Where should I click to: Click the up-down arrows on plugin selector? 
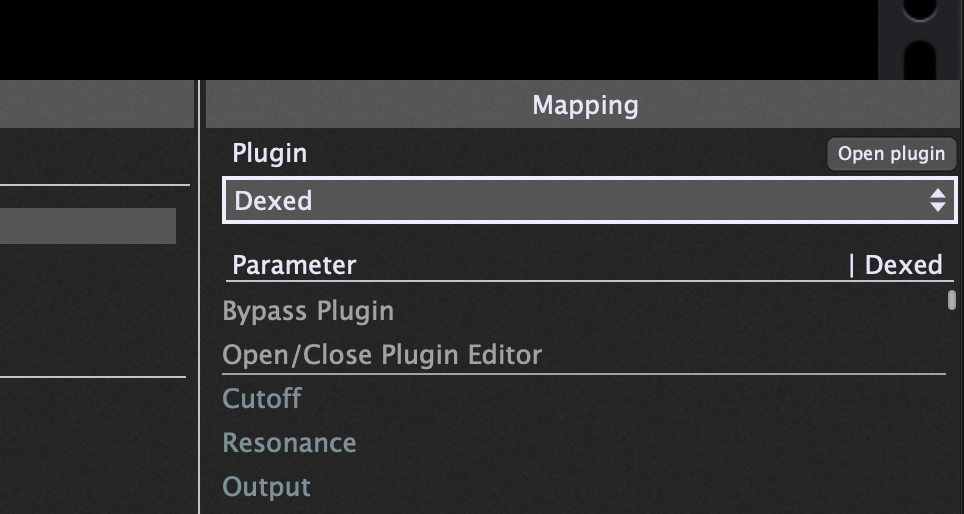click(937, 201)
